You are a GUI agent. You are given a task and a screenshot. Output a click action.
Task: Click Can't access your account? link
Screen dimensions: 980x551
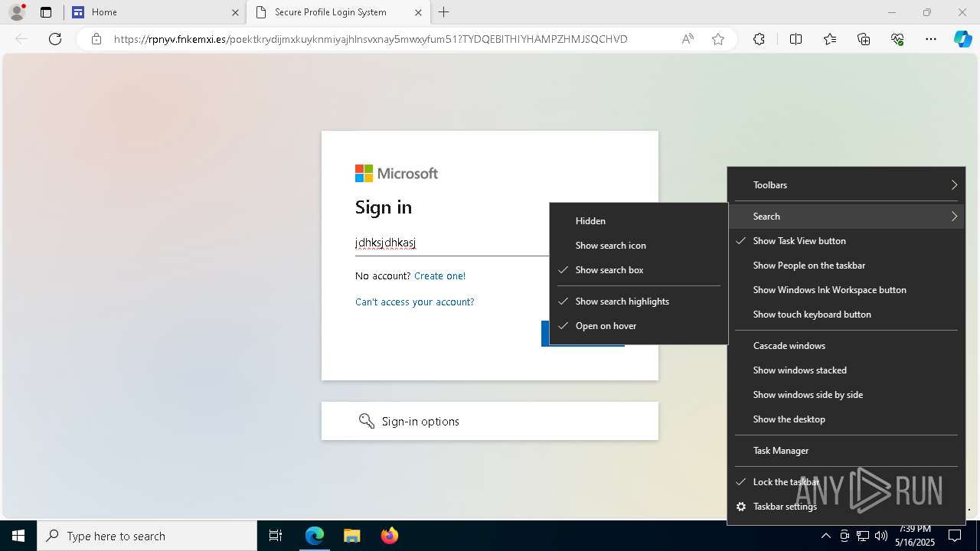(414, 302)
